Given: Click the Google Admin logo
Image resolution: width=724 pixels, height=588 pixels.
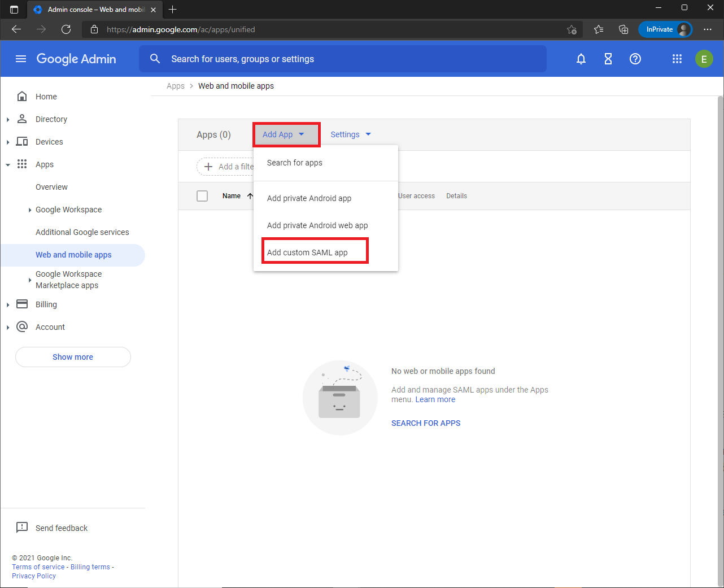Looking at the screenshot, I should pyautogui.click(x=76, y=59).
